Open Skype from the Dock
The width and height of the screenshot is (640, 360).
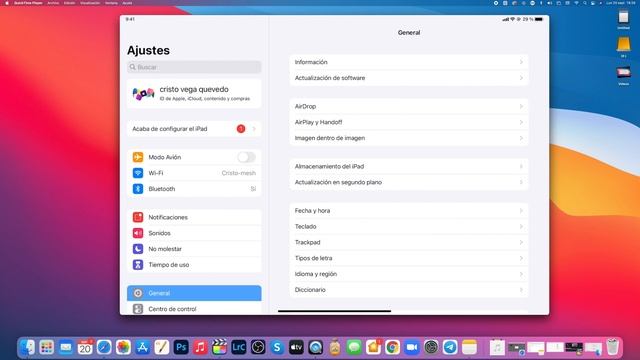click(277, 347)
